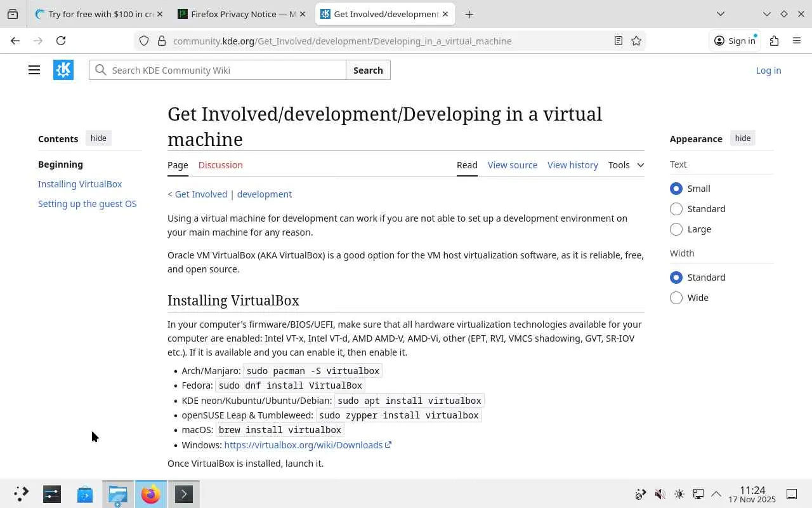The width and height of the screenshot is (812, 508).
Task: Open the View source tab
Action: pyautogui.click(x=513, y=165)
